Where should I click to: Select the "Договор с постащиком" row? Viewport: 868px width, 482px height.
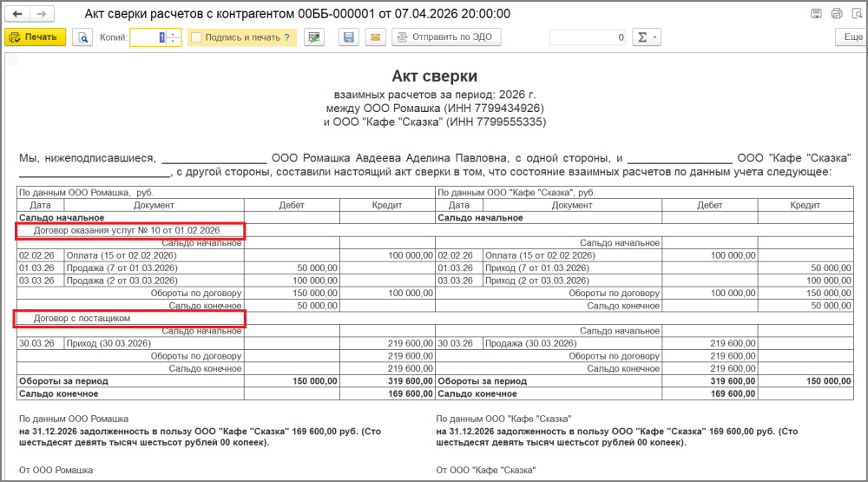pos(128,319)
